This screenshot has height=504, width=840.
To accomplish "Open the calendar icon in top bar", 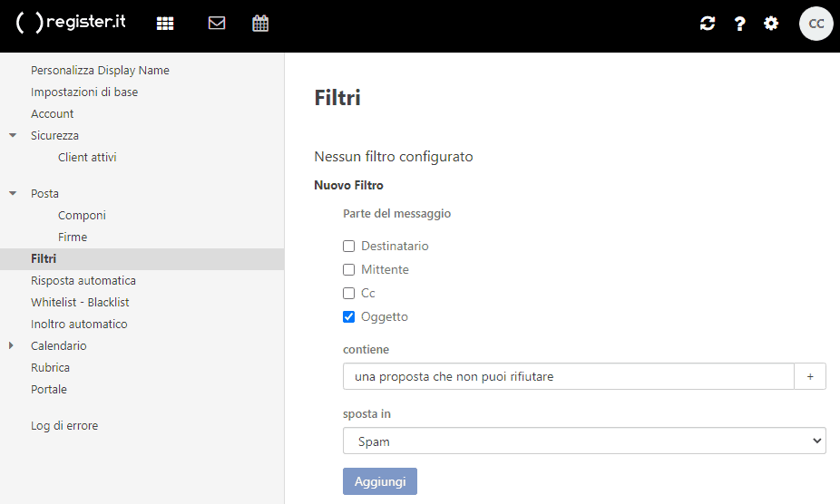I will 260,24.
